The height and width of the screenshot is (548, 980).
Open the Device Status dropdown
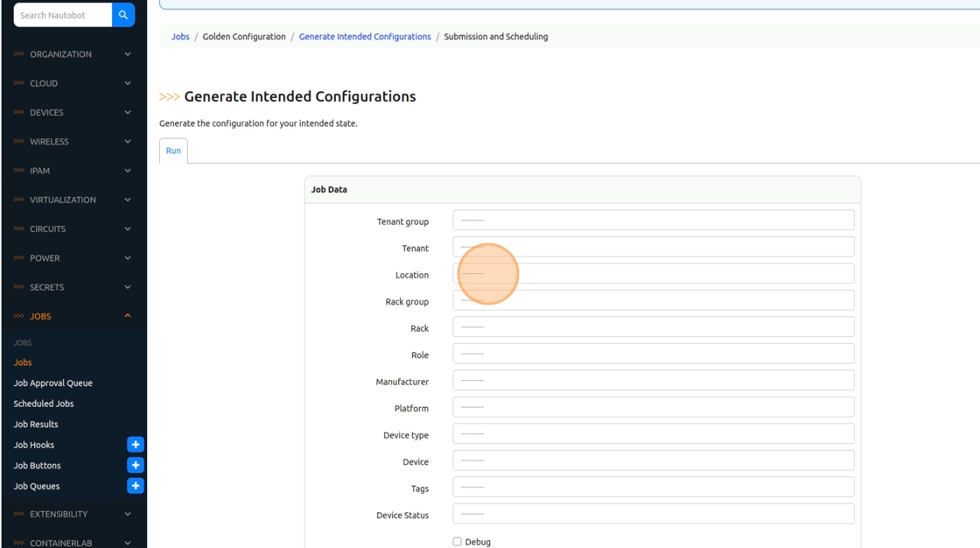click(x=653, y=514)
